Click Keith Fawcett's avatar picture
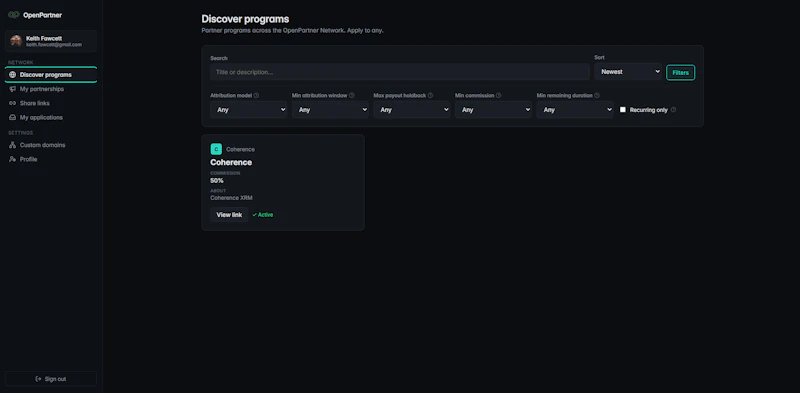 [x=16, y=41]
